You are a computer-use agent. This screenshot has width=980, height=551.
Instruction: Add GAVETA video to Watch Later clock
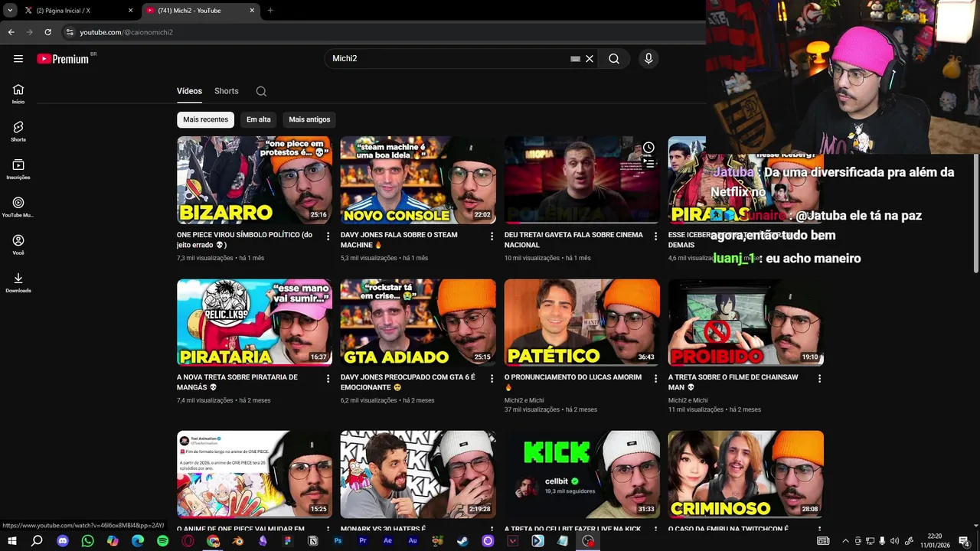(x=648, y=147)
